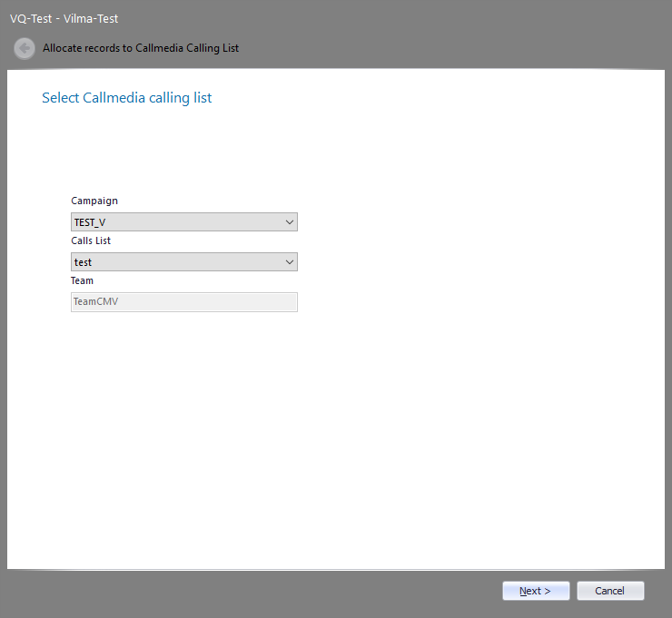Click the Calls List field label
The image size is (672, 618).
(91, 240)
